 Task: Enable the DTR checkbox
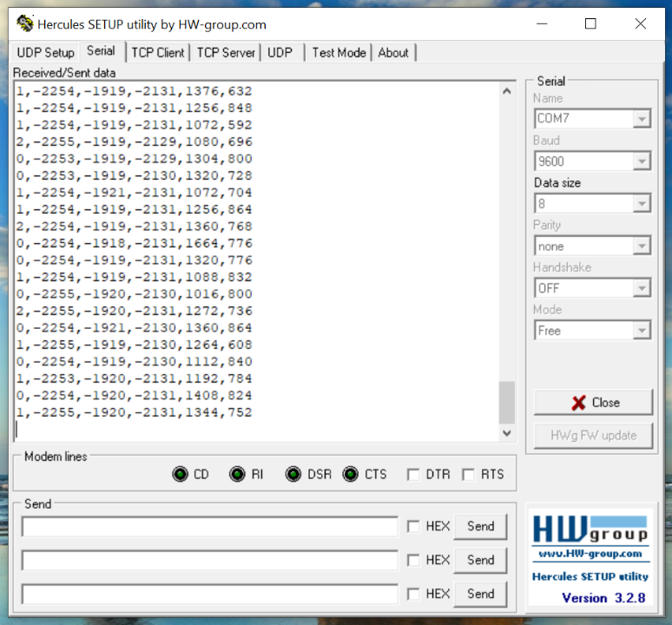coord(413,475)
